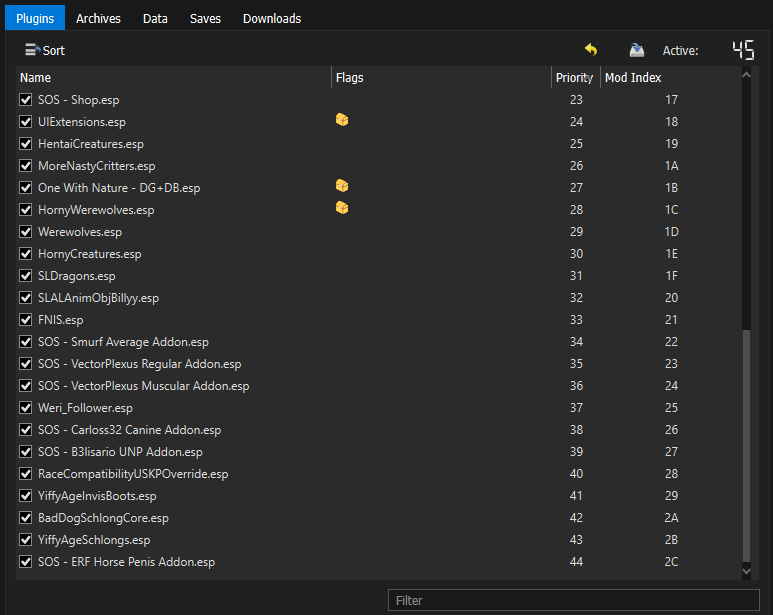Sort by the Name column header
This screenshot has height=615, width=773.
tap(174, 77)
